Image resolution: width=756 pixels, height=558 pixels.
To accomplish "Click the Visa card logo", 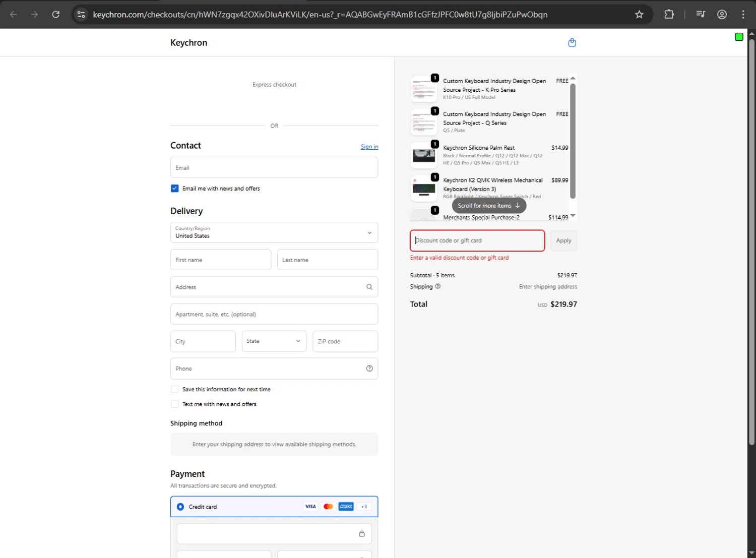I will click(x=310, y=507).
